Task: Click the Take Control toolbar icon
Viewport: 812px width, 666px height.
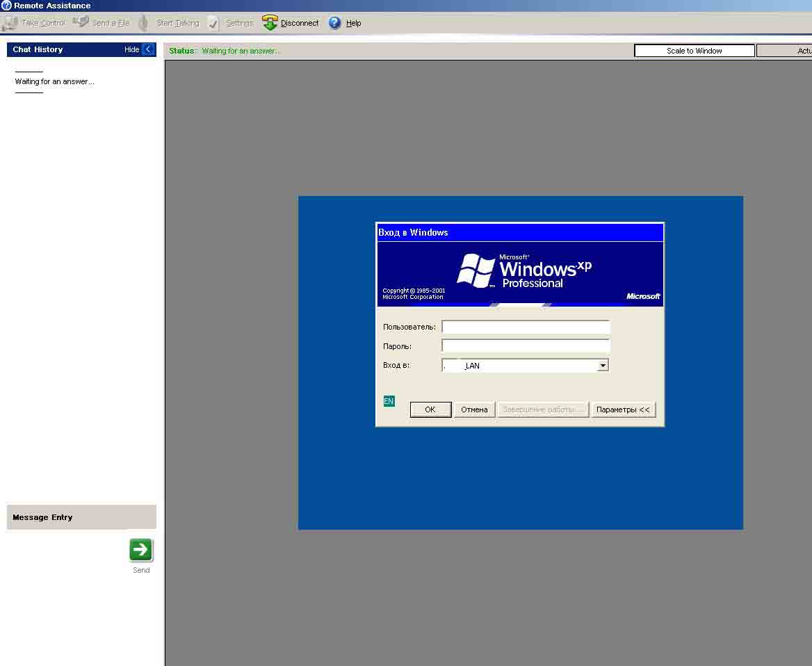Action: coord(10,23)
